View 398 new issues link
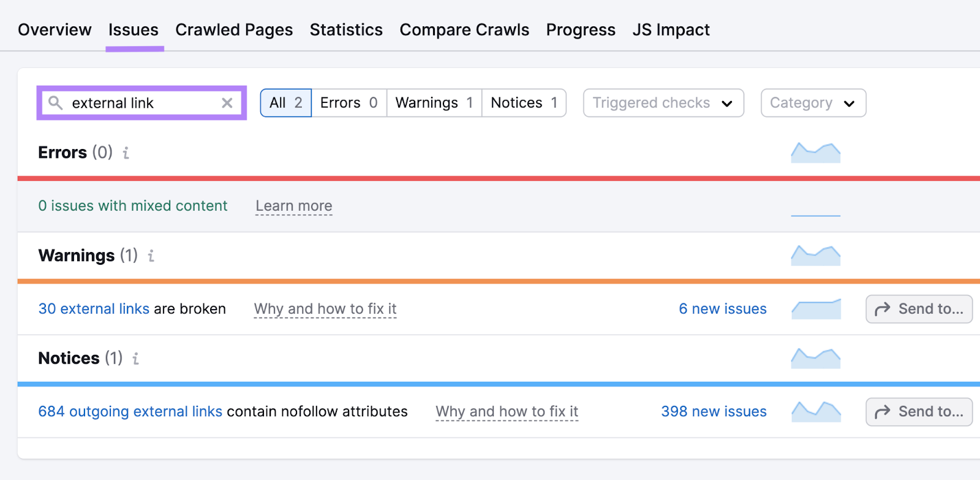The width and height of the screenshot is (980, 480). coord(714,411)
